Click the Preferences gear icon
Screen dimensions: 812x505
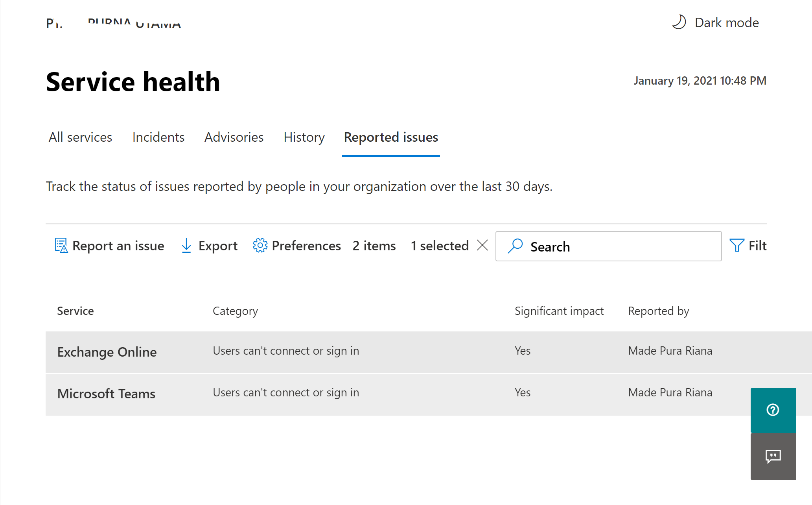[x=260, y=245]
